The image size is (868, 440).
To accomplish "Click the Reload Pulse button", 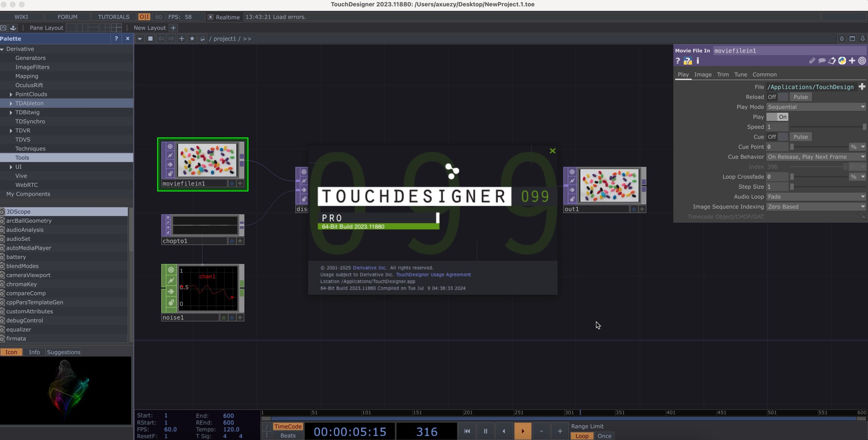I will (801, 97).
